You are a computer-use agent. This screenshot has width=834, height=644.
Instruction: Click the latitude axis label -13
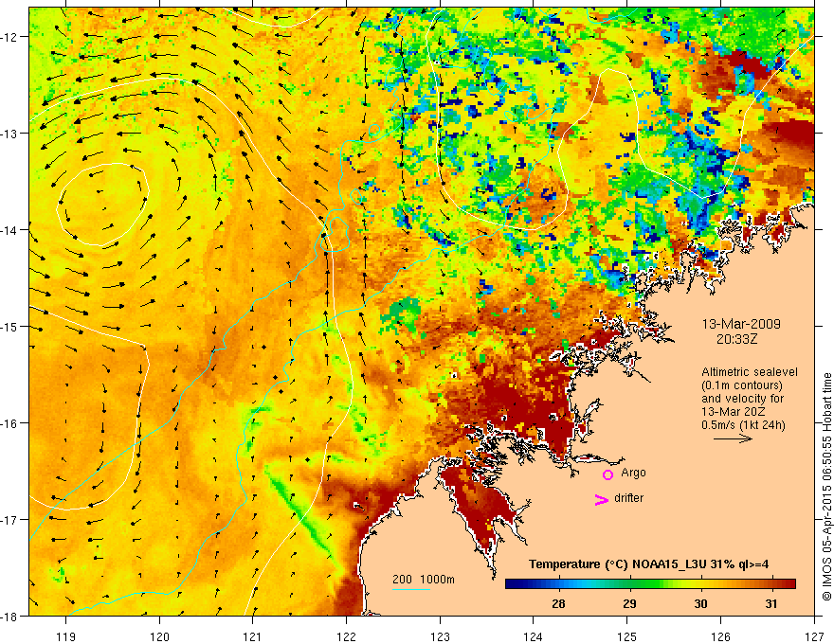[9, 134]
